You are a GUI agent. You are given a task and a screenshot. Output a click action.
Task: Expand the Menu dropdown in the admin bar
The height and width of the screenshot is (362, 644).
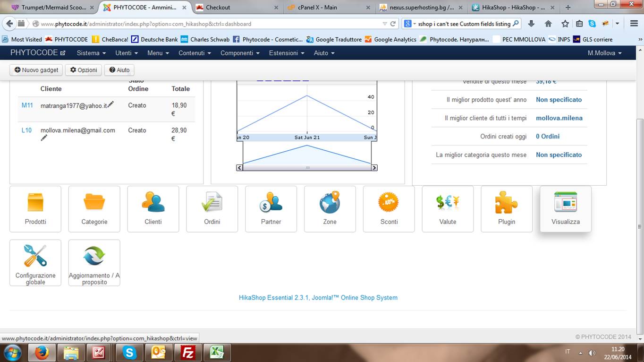click(158, 53)
